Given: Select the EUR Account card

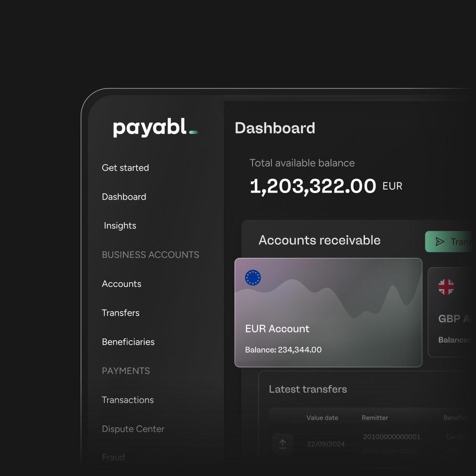Looking at the screenshot, I should click(x=328, y=312).
